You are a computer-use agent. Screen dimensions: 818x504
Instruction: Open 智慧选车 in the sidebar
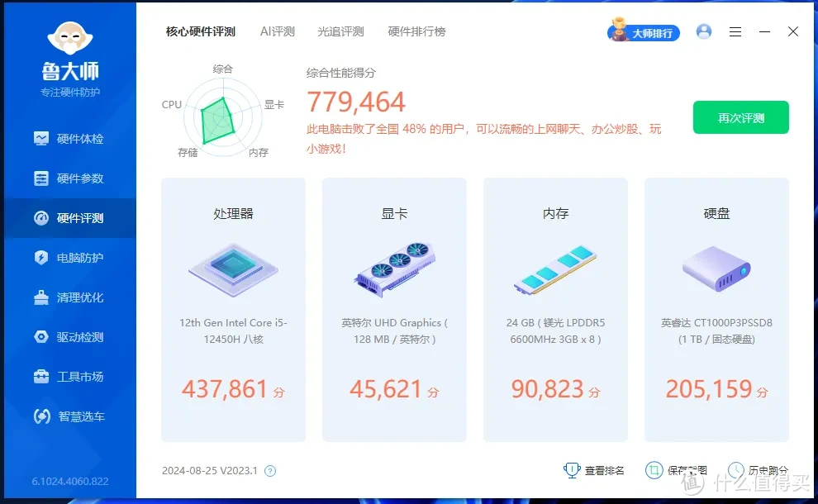click(x=70, y=416)
